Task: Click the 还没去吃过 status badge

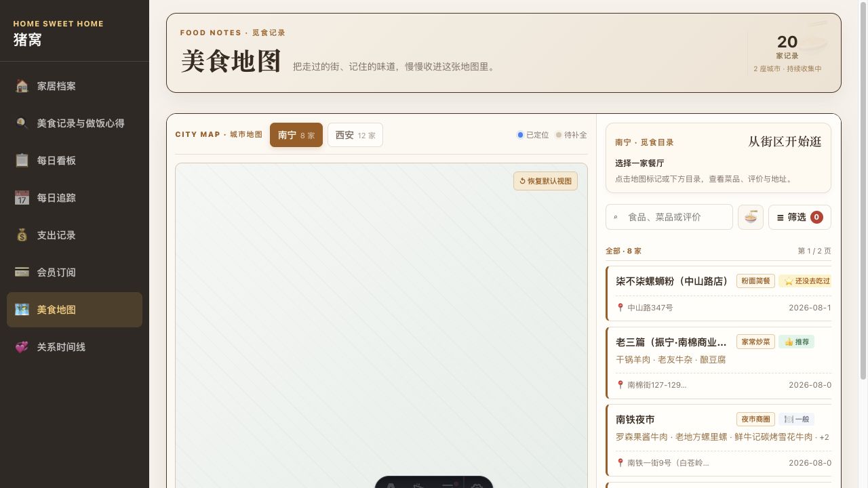Action: [806, 281]
